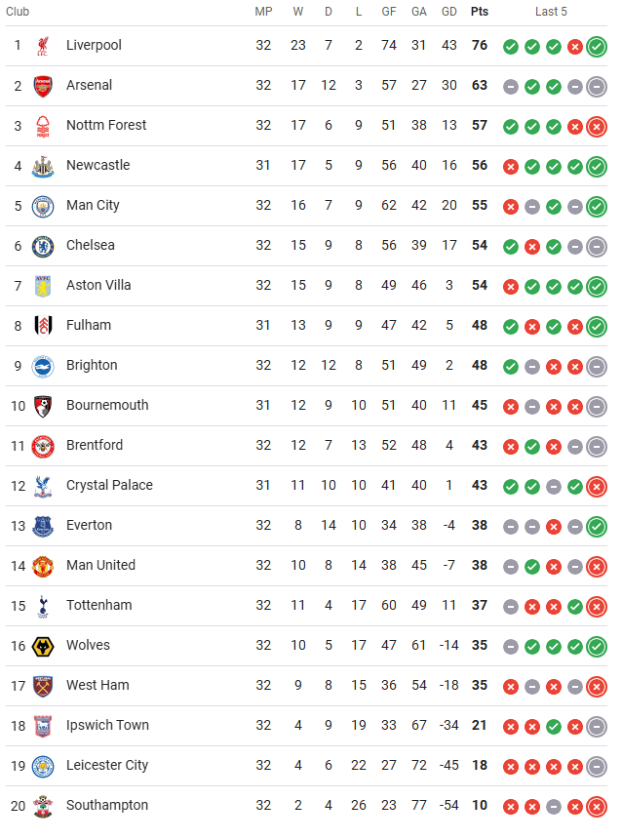Click the Club column header
Screen dimensions: 622x840
click(18, 12)
